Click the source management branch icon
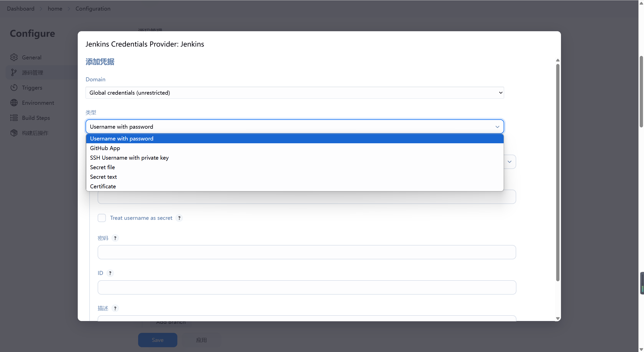This screenshot has width=644, height=352. coord(14,73)
